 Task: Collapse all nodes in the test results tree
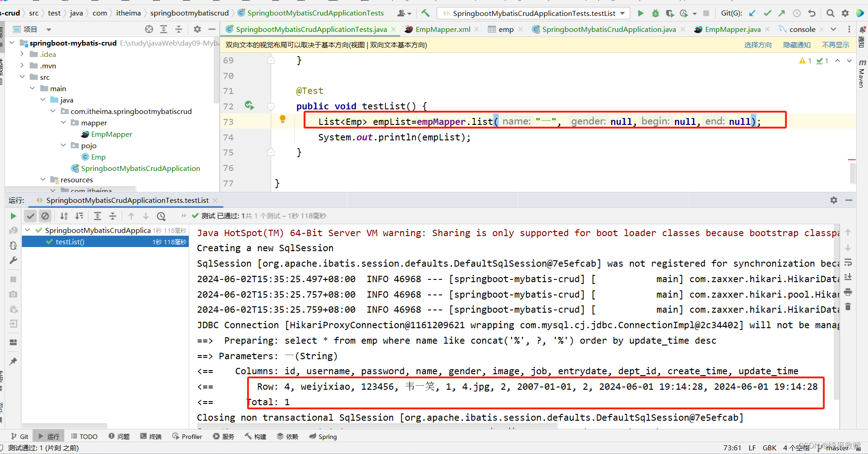pos(112,216)
